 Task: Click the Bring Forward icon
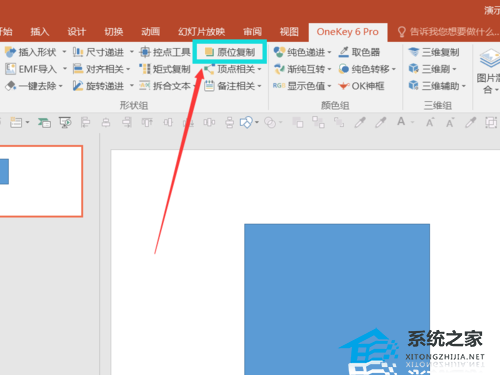click(298, 122)
